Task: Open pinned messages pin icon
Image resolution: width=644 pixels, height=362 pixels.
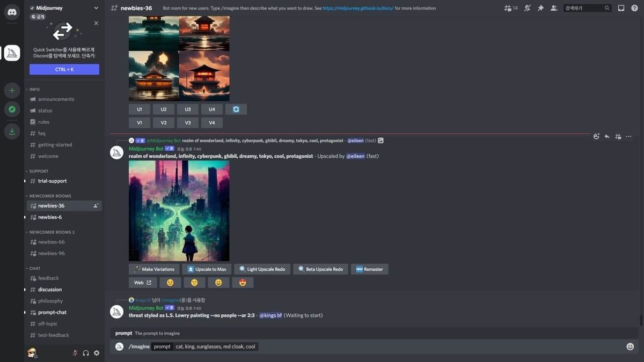Action: click(540, 8)
